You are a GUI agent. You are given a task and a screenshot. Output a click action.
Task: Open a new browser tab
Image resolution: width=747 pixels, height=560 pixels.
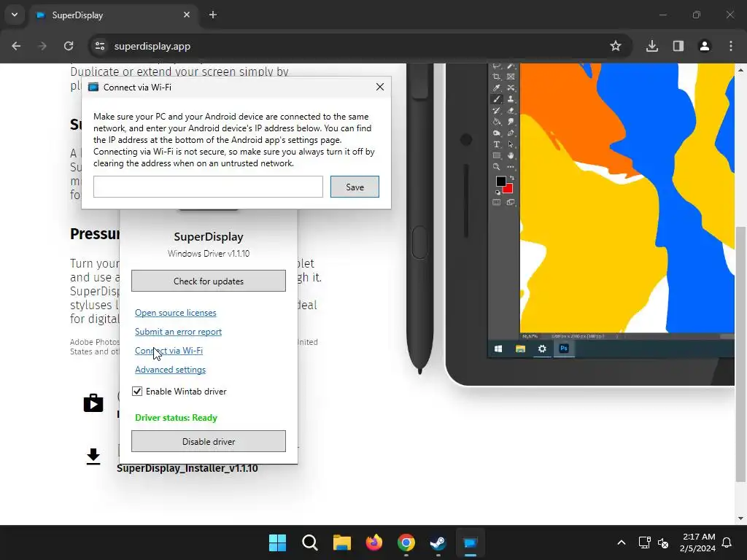pos(213,15)
